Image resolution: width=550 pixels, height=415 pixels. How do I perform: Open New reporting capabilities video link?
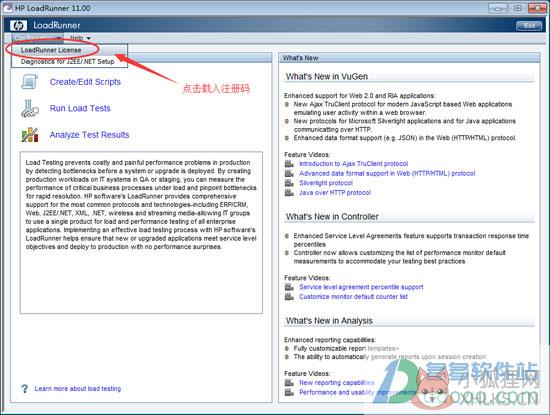337,382
